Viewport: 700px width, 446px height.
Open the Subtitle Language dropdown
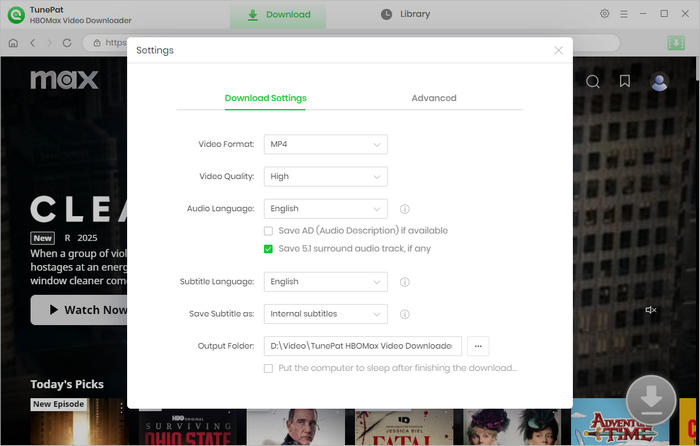click(325, 282)
